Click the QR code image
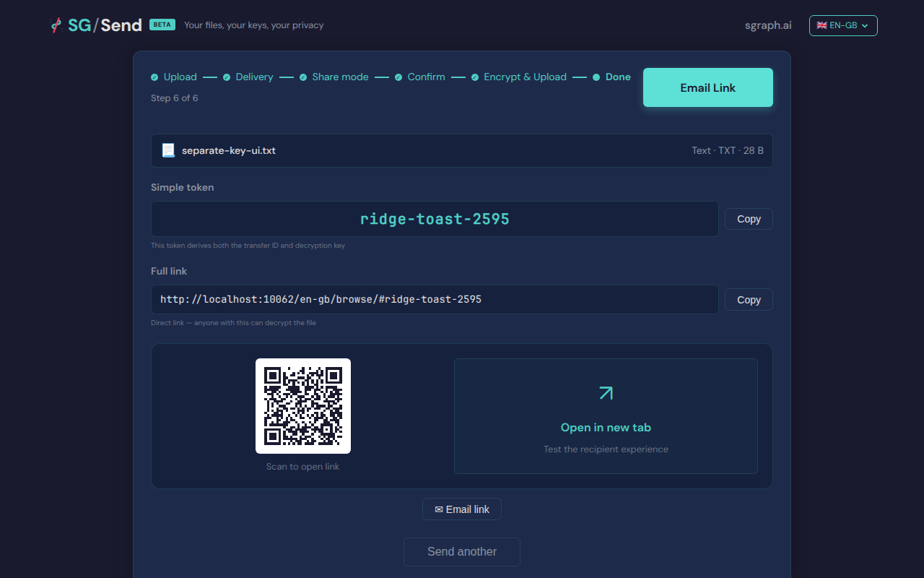Image resolution: width=924 pixels, height=578 pixels. coord(303,406)
